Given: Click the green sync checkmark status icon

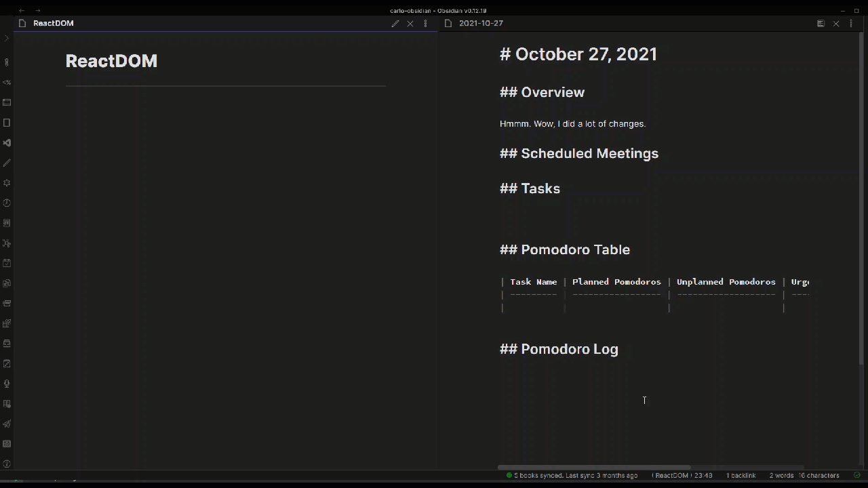Looking at the screenshot, I should pos(856,475).
